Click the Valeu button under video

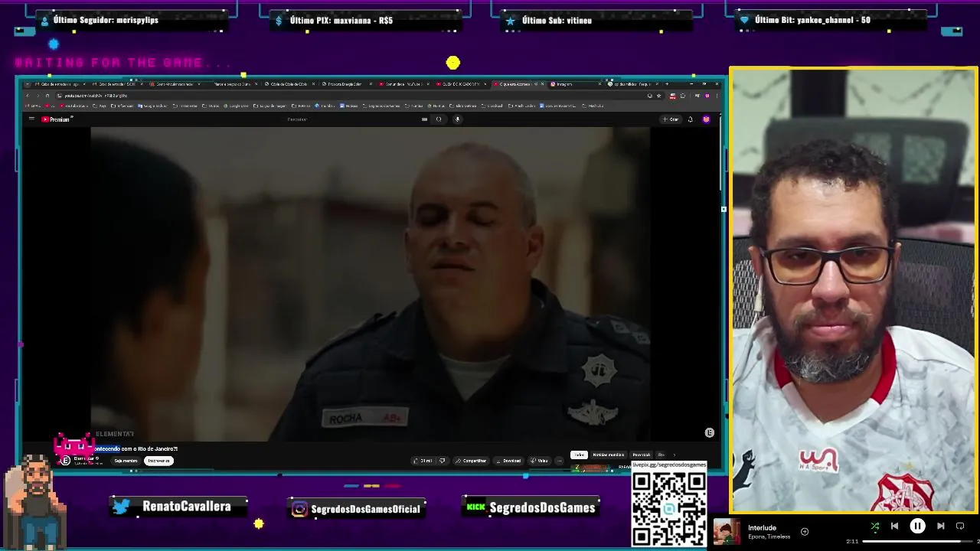[540, 461]
